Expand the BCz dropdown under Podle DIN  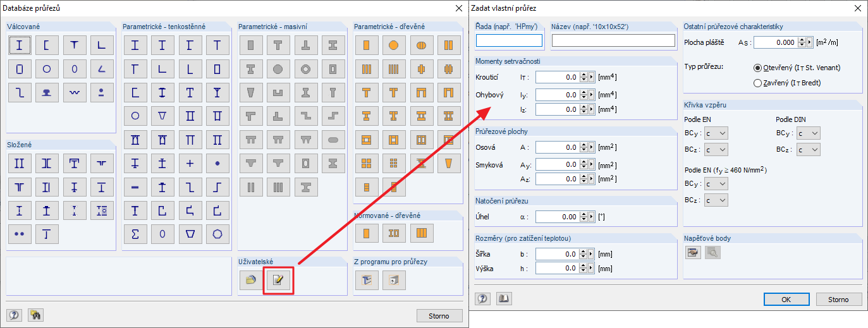809,150
